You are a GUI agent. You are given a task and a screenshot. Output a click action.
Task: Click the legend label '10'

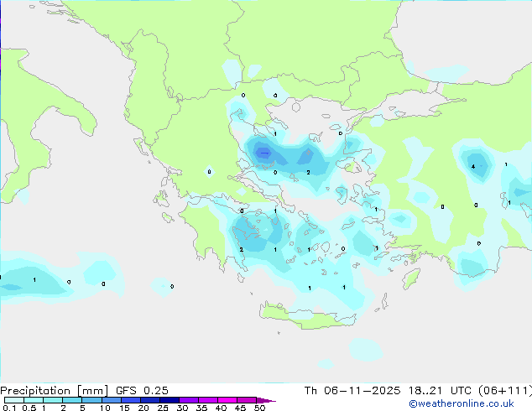pos(105,408)
